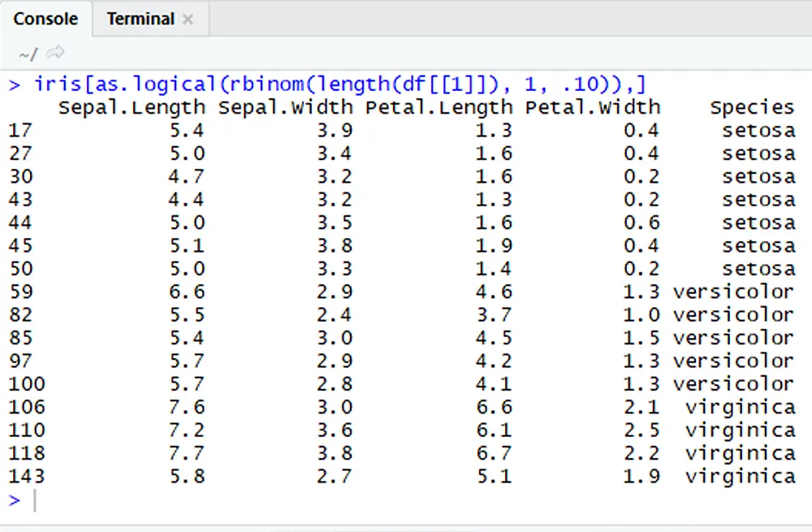The height and width of the screenshot is (532, 812).
Task: Click the Petal.Length column header
Action: tap(438, 107)
